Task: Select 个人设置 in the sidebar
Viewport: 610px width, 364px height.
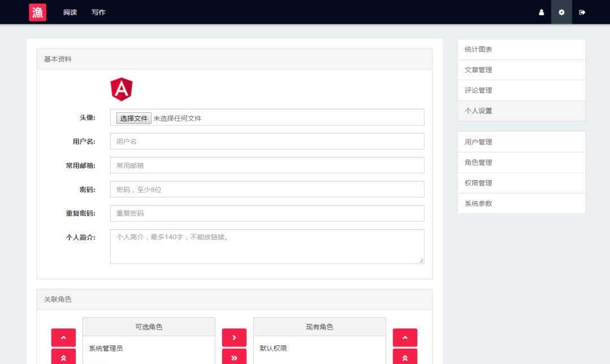Action: (x=521, y=111)
